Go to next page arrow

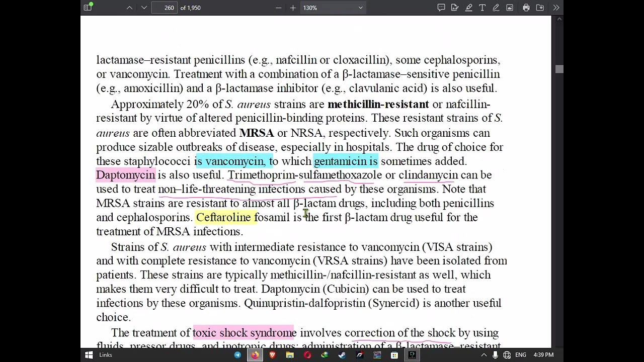144,8
